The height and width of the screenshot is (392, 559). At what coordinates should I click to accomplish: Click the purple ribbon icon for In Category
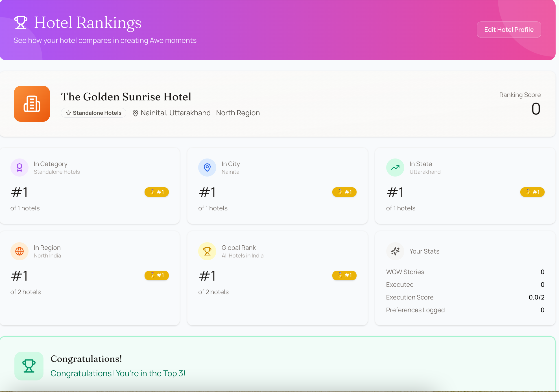pyautogui.click(x=19, y=168)
